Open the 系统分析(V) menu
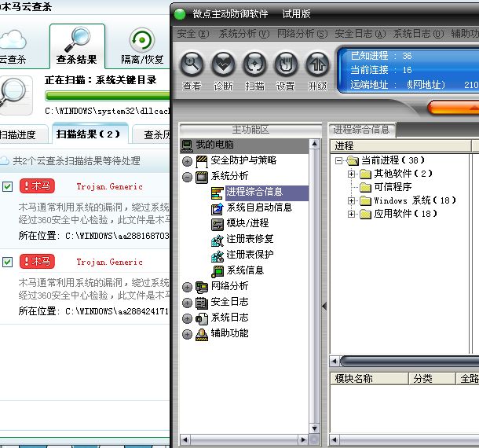 tap(244, 34)
